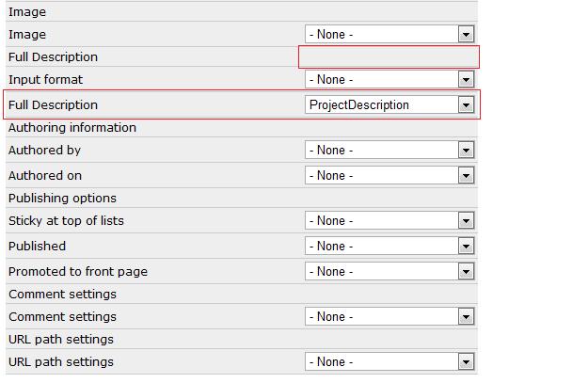
Task: Open the ProjectDescription dropdown
Action: (x=389, y=105)
